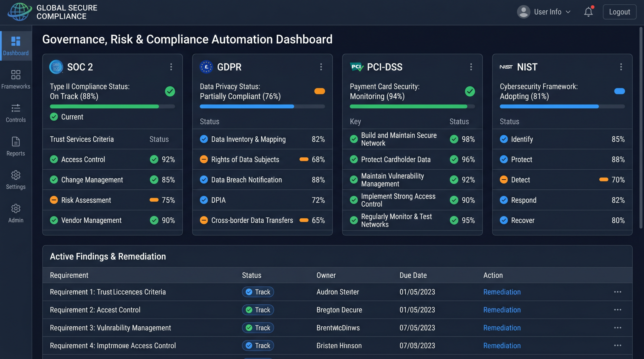Open the notifications bell

588,12
